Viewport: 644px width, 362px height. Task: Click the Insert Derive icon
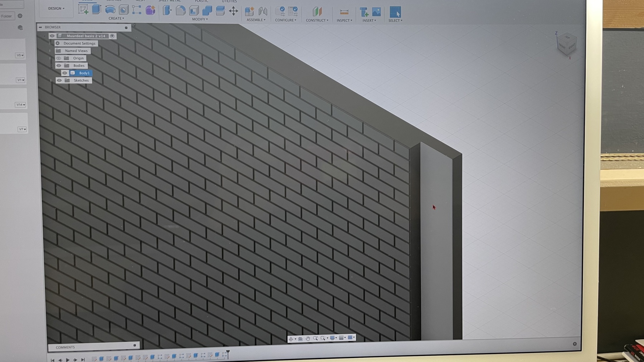point(364,12)
